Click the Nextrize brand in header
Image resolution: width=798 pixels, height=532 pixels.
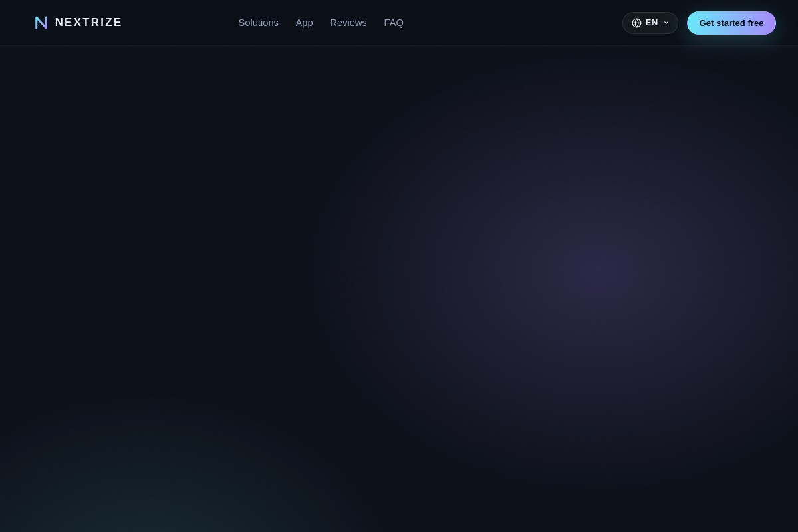(x=78, y=23)
